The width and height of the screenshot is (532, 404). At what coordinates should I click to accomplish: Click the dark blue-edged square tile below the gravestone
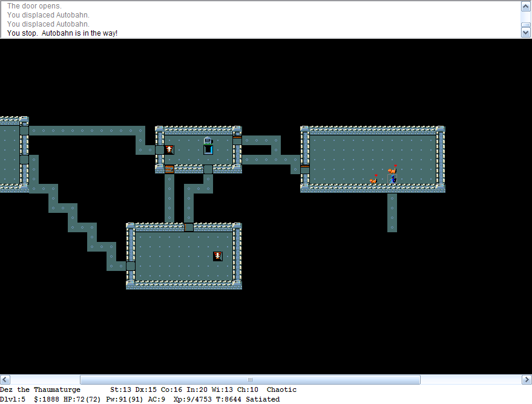click(x=208, y=149)
